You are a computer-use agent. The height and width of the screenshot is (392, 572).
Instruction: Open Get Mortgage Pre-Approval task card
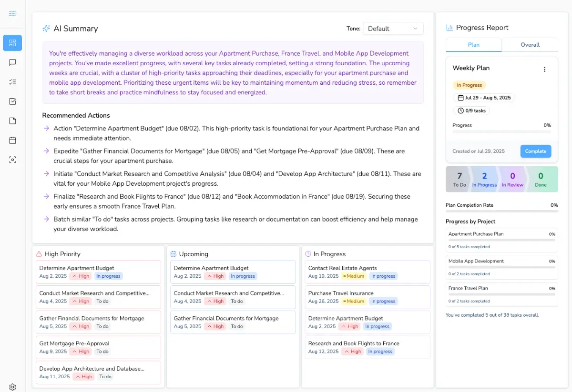[98, 347]
